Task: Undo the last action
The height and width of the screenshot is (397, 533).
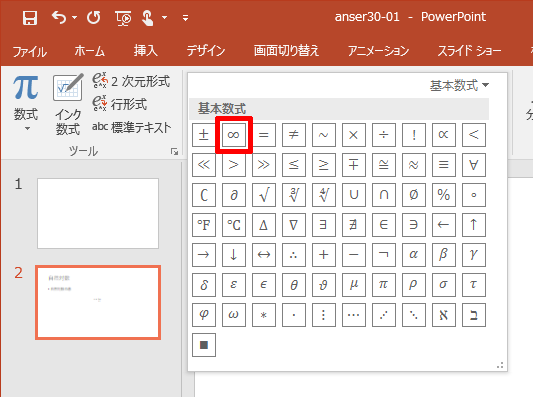Action: [59, 17]
